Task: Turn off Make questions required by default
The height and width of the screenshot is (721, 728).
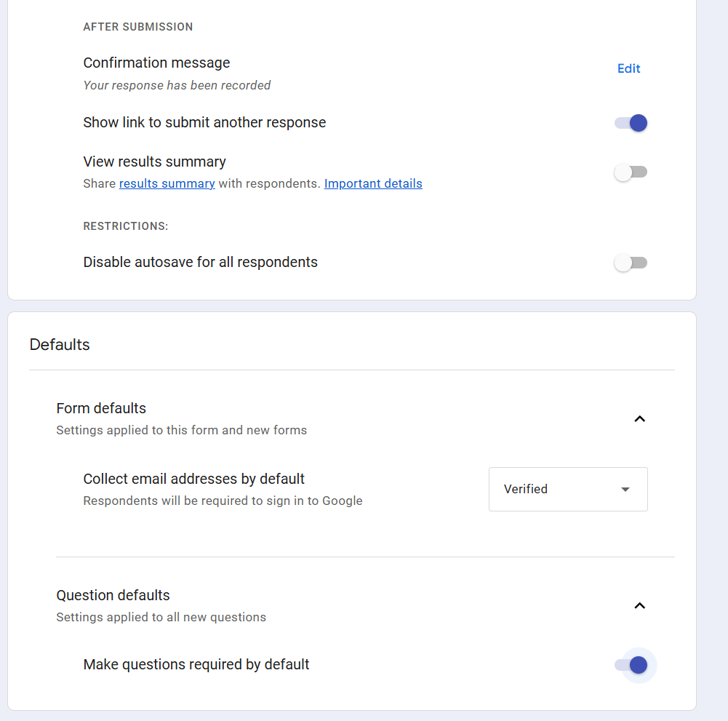Action: (631, 664)
